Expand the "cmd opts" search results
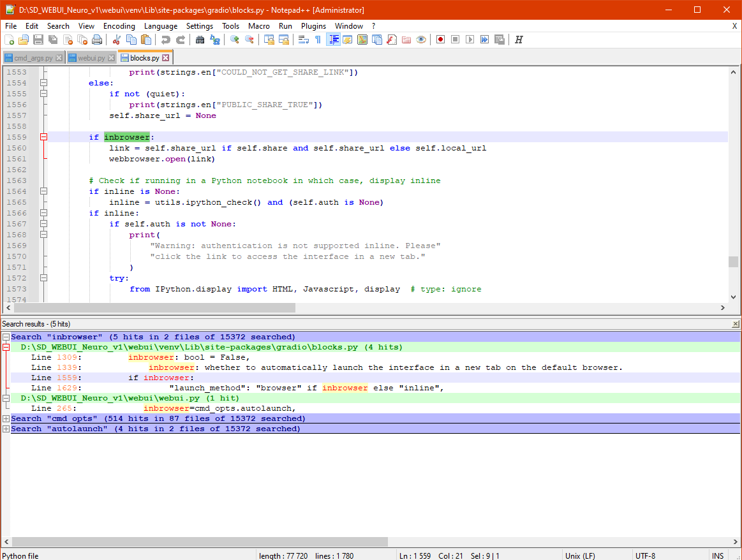This screenshot has width=742, height=560. pyautogui.click(x=6, y=418)
